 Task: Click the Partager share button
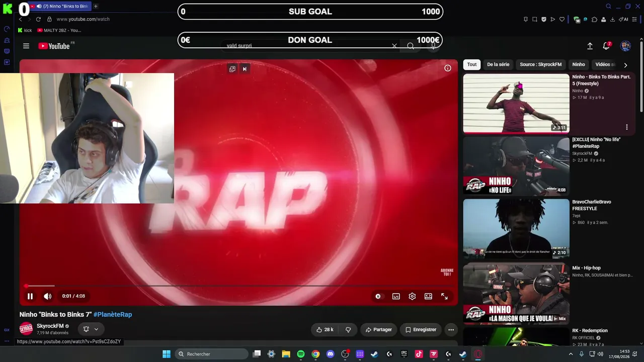click(x=378, y=330)
